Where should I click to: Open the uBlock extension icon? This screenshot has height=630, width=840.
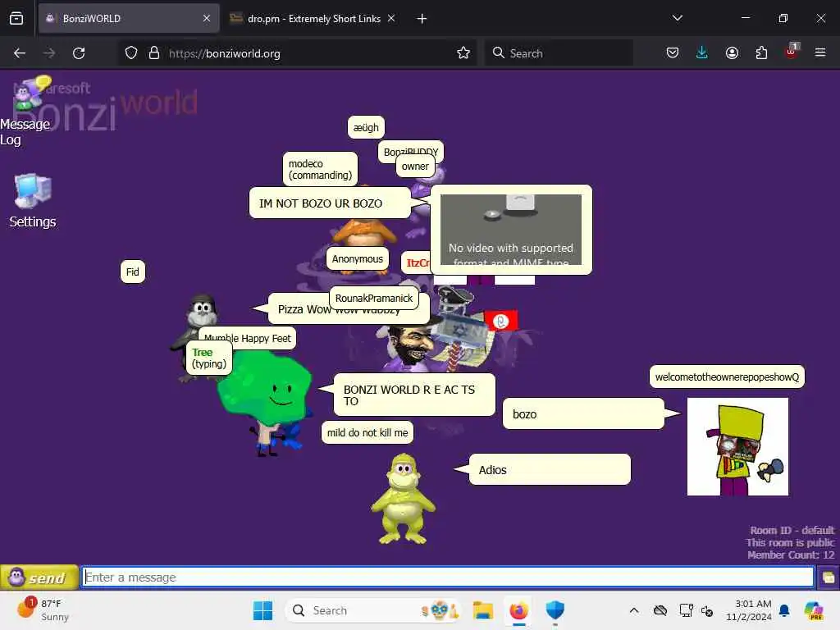tap(792, 52)
